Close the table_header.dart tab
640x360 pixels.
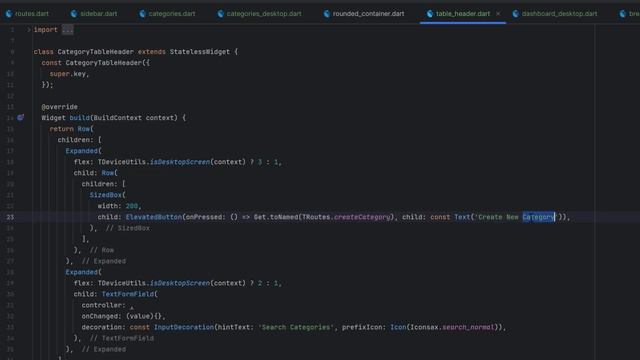pyautogui.click(x=498, y=13)
